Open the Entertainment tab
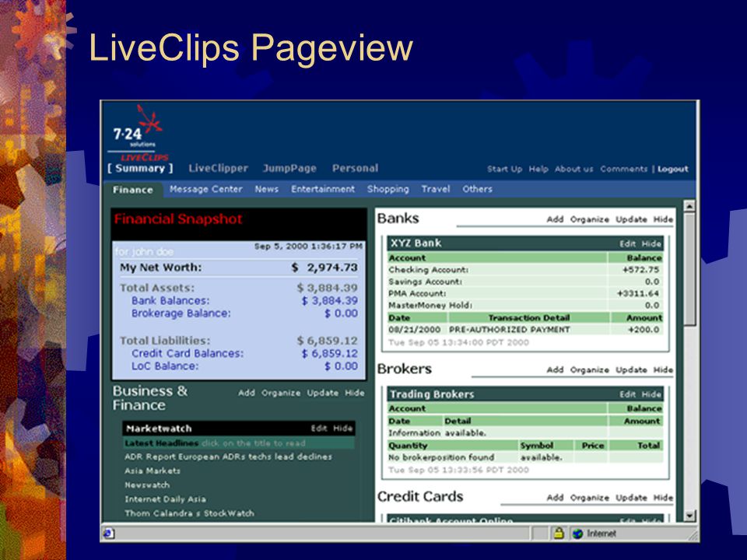The width and height of the screenshot is (747, 560). tap(323, 189)
